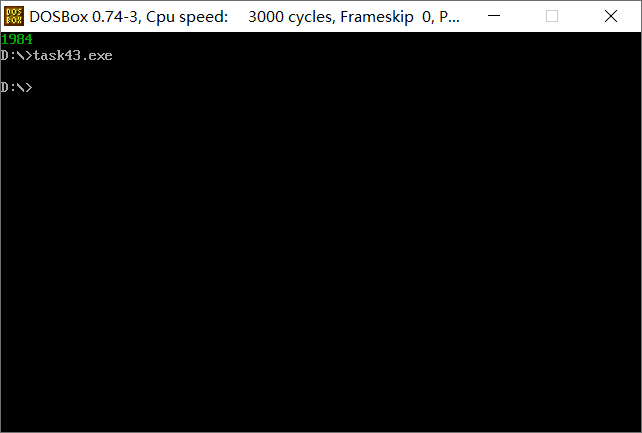Image resolution: width=642 pixels, height=433 pixels.
Task: Open the DOSBox system menu icon
Action: tap(14, 16)
